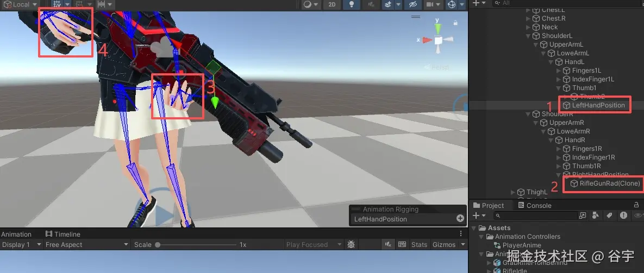Switch to the Console tab
Screen dimensions: 644x273
click(534, 205)
